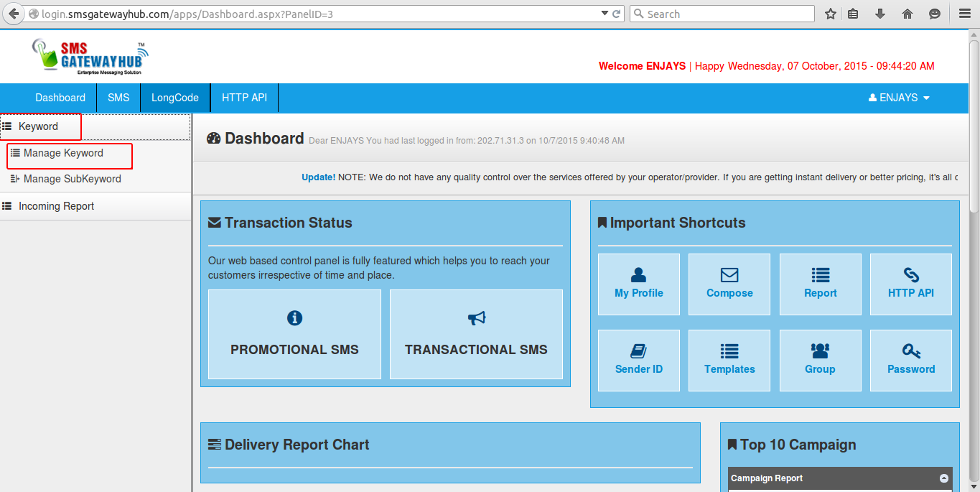Click the PROMOTIONAL SMS button
Viewport: 980px width, 492px height.
pyautogui.click(x=294, y=334)
